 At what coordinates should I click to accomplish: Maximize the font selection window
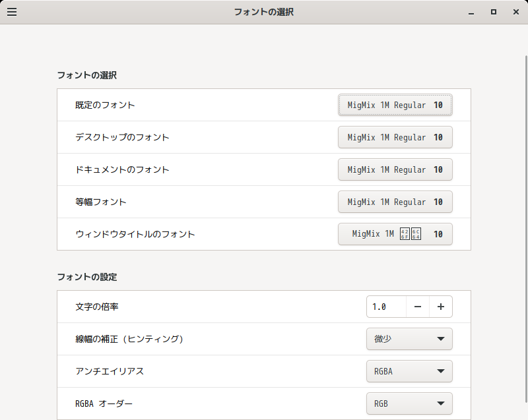pyautogui.click(x=493, y=12)
